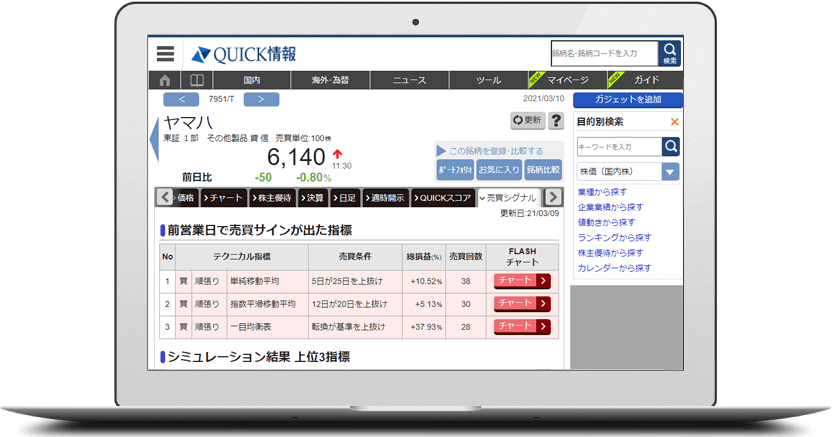Open 株価（国内株） dropdown
The image size is (834, 437).
(x=628, y=172)
